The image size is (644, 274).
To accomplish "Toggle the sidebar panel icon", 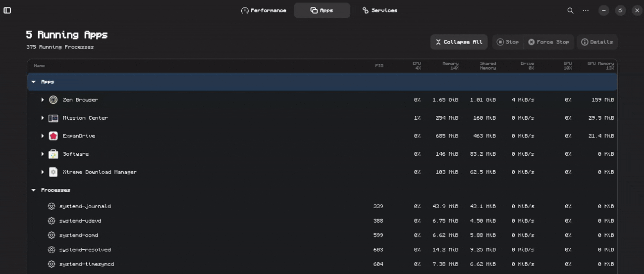I will pyautogui.click(x=7, y=10).
